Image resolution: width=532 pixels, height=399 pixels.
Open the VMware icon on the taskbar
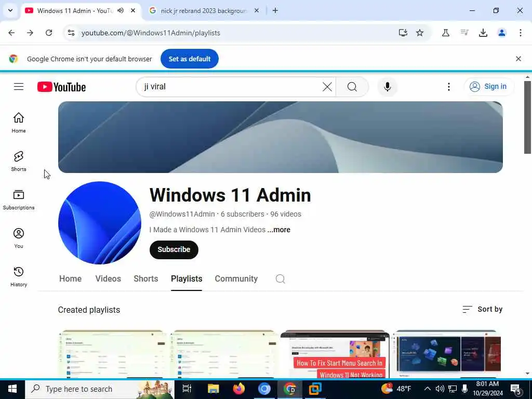[x=315, y=389]
